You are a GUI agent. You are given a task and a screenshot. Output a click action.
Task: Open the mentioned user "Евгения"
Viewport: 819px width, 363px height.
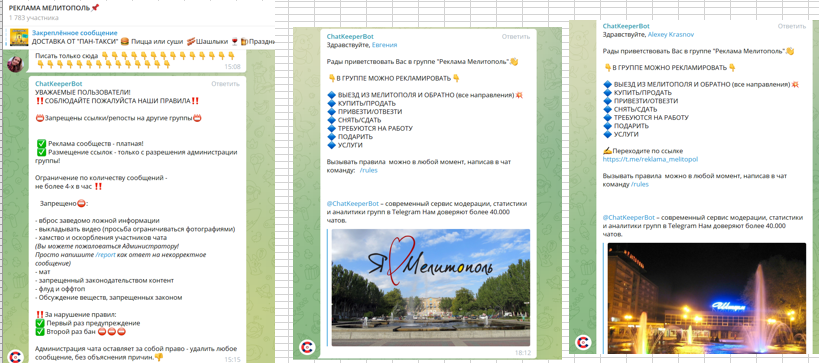(x=384, y=45)
